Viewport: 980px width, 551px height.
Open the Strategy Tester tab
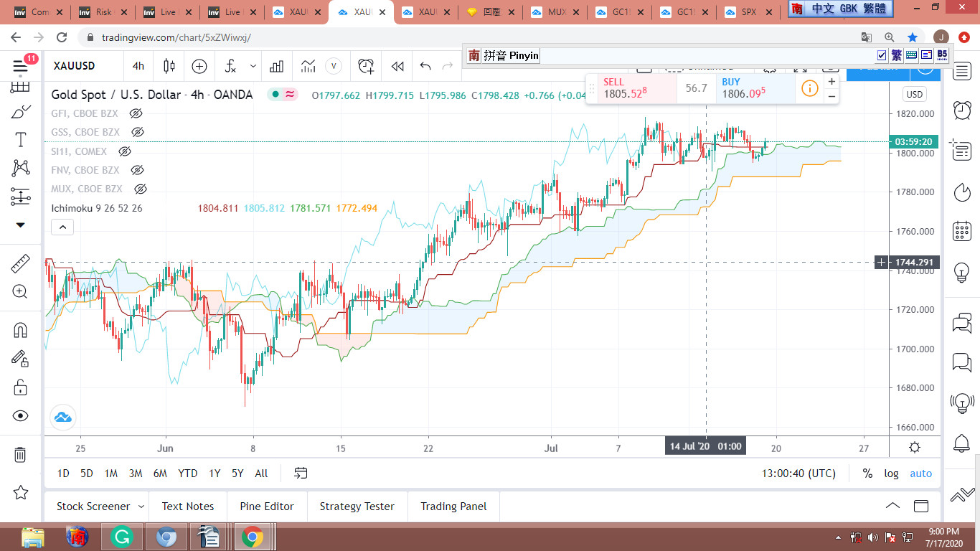tap(357, 507)
